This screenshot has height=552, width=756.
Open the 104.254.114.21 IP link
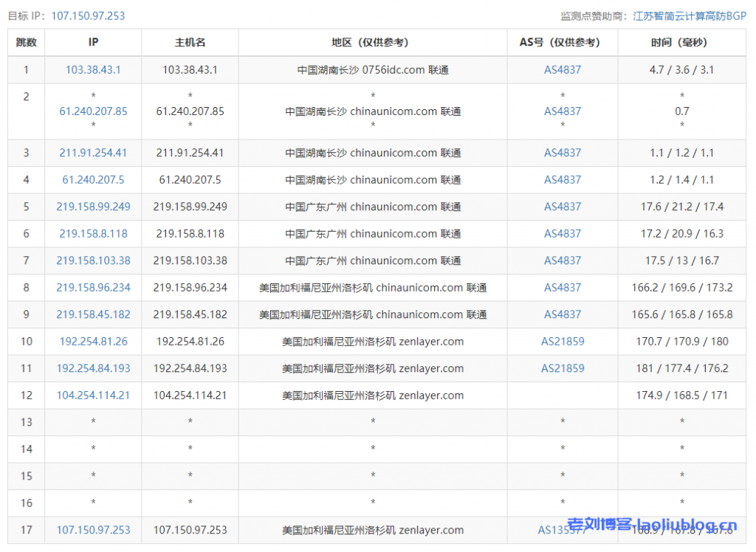pos(93,396)
